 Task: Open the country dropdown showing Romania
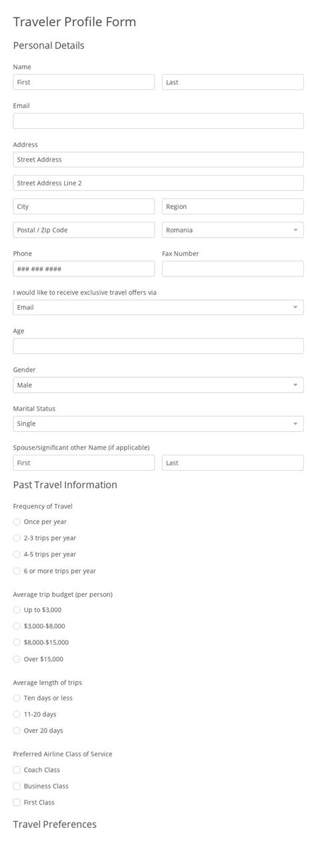233,230
